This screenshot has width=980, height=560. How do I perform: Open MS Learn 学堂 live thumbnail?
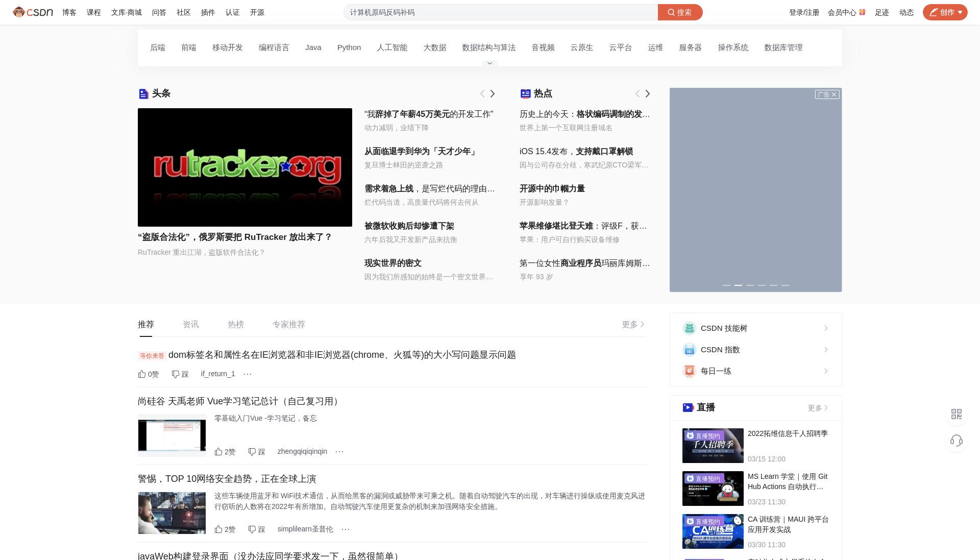point(713,489)
